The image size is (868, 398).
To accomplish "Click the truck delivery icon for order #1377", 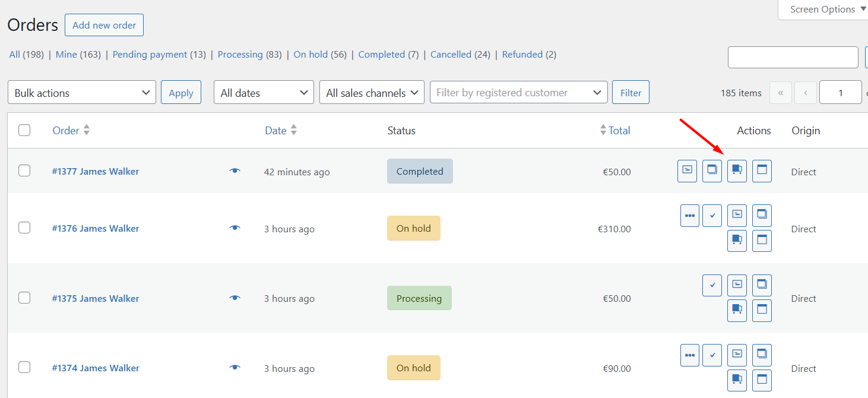I will (737, 171).
